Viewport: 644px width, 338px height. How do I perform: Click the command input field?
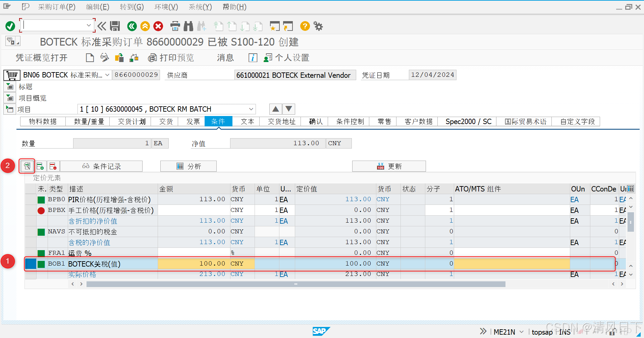click(54, 25)
